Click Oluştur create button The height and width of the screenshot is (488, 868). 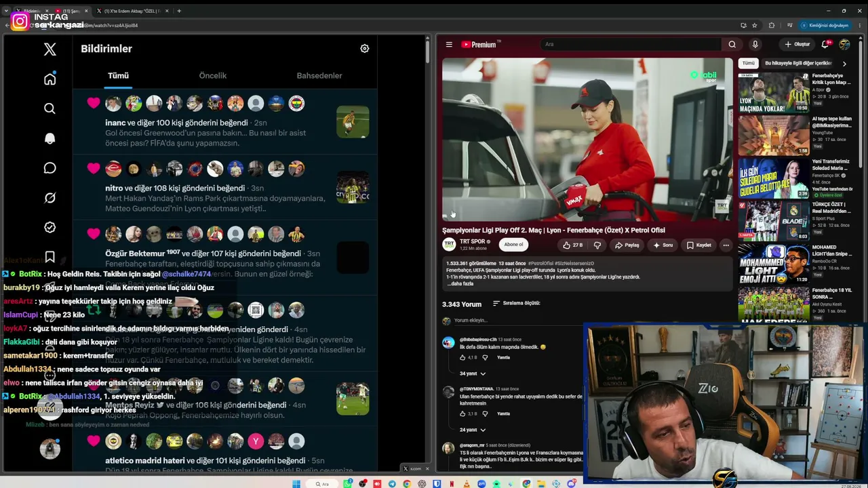point(797,45)
